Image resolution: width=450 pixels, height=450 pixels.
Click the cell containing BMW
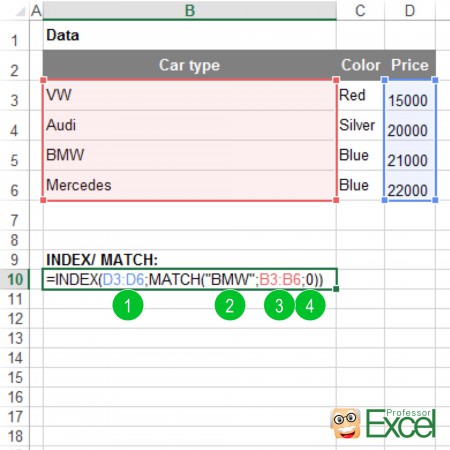click(x=190, y=155)
